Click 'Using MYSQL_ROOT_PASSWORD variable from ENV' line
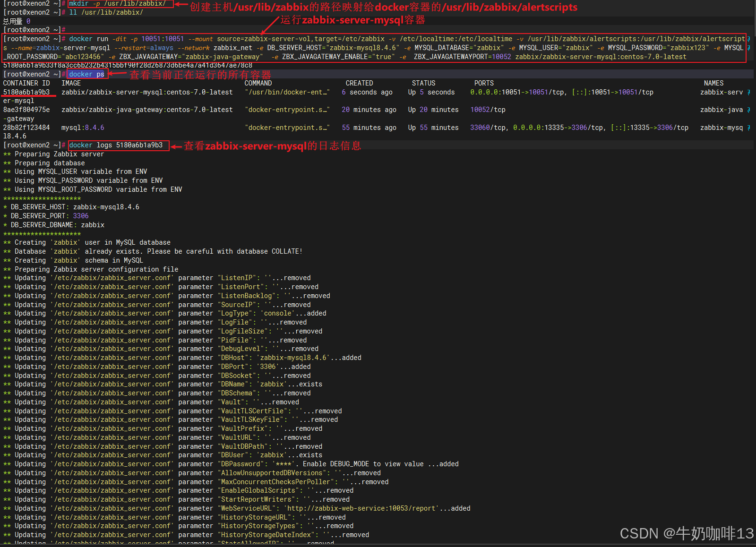Screen dimensions: 756x547 [93, 189]
